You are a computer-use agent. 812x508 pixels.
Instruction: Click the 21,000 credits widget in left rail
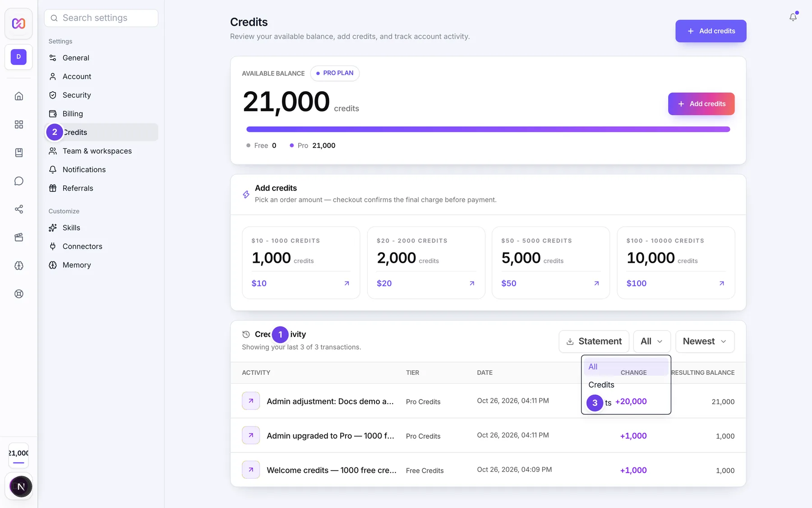coord(18,456)
